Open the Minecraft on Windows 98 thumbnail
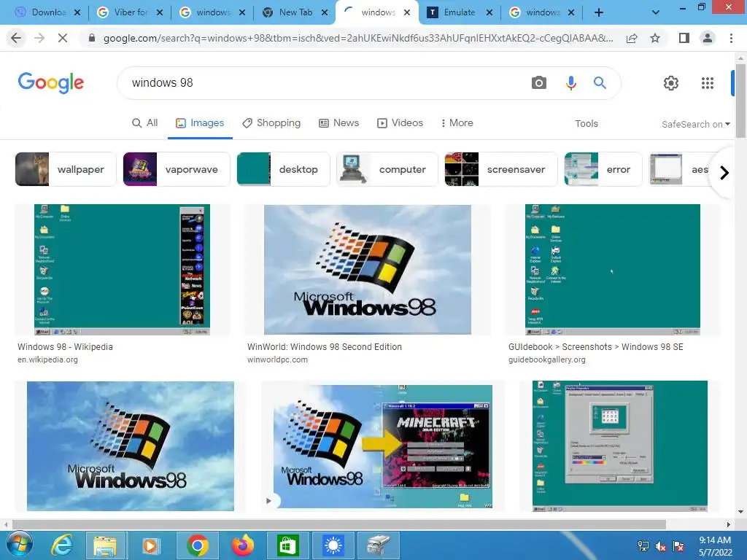Viewport: 747px width, 560px height. (382, 446)
